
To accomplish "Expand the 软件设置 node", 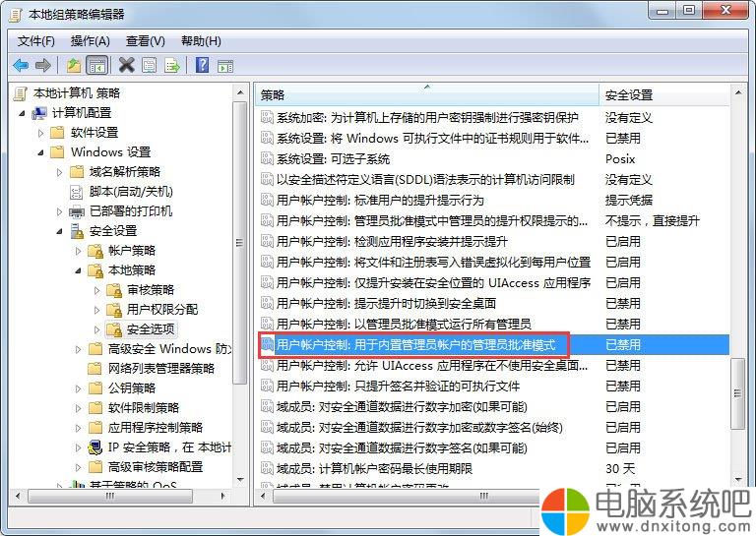I will click(x=41, y=133).
